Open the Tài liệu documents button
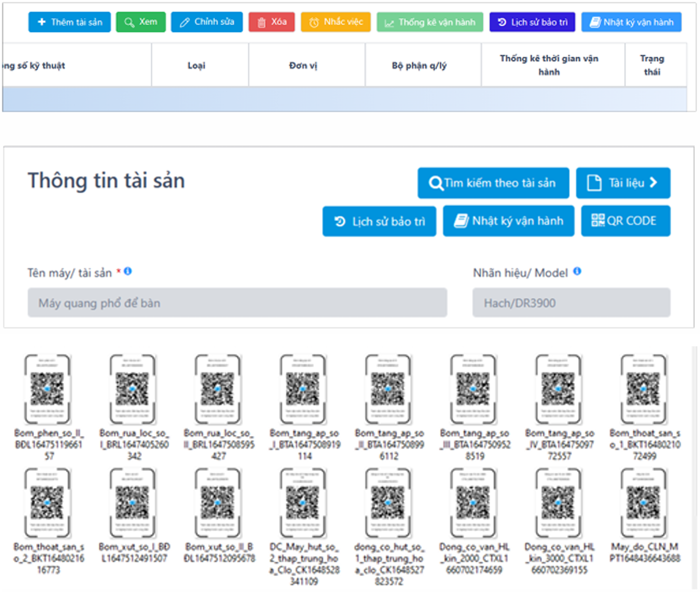 (623, 183)
